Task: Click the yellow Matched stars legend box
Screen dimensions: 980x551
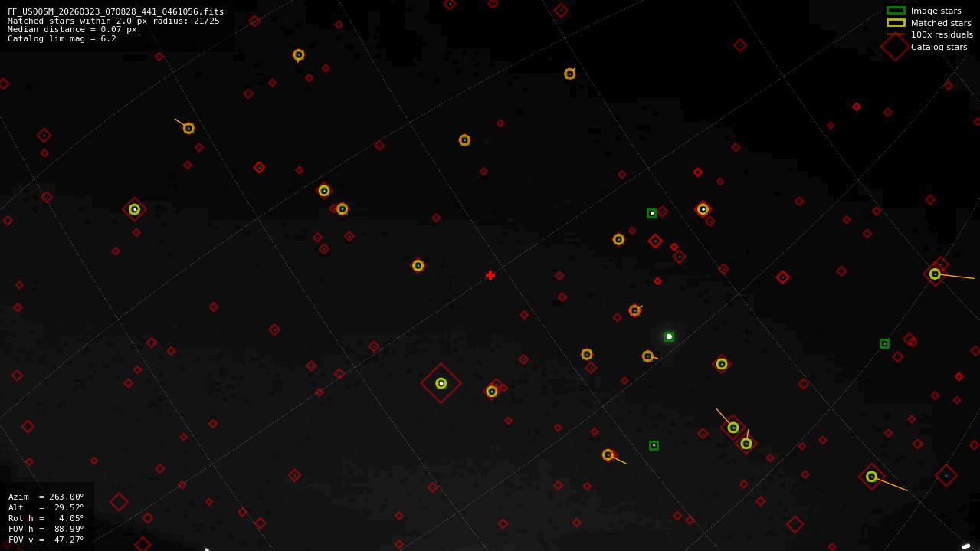Action: (x=896, y=23)
